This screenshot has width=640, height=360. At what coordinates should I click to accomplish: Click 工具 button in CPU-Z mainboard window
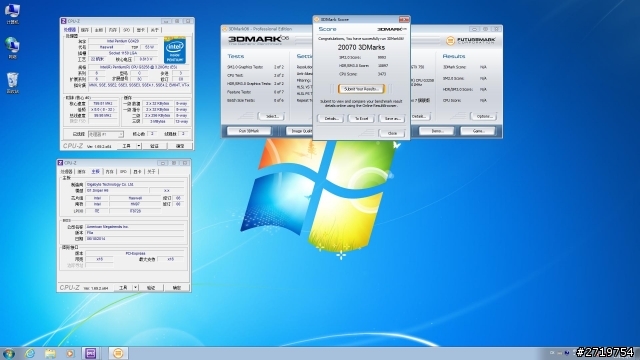click(x=123, y=287)
